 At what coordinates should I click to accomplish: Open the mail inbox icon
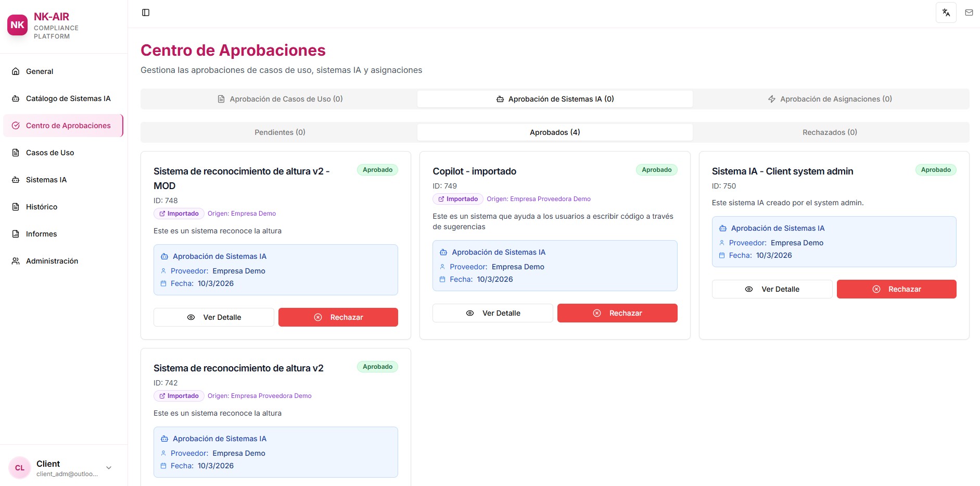point(969,13)
